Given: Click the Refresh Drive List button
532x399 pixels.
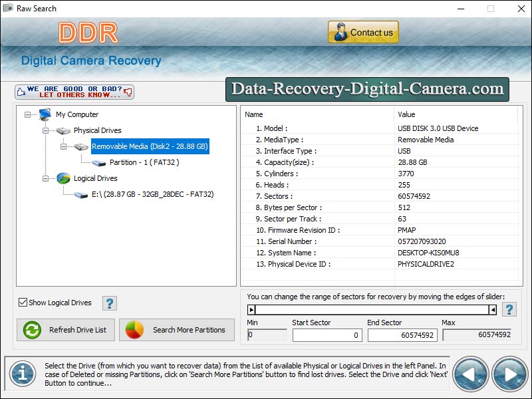Looking at the screenshot, I should [66, 330].
